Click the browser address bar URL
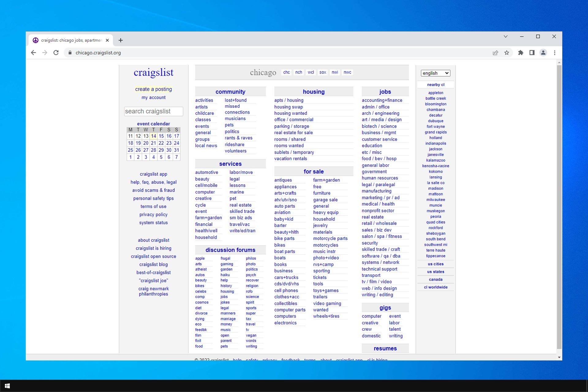 (x=98, y=53)
